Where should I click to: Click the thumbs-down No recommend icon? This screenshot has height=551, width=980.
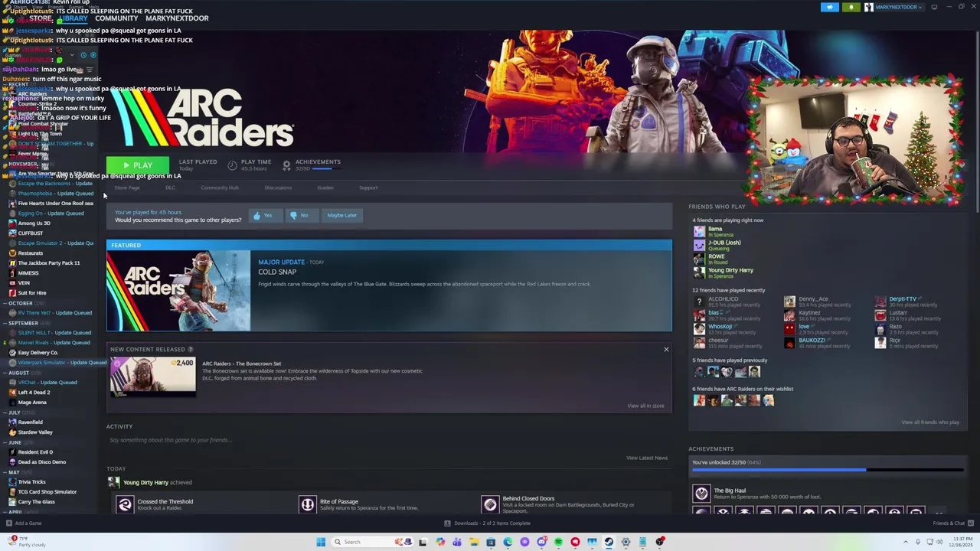pos(293,216)
